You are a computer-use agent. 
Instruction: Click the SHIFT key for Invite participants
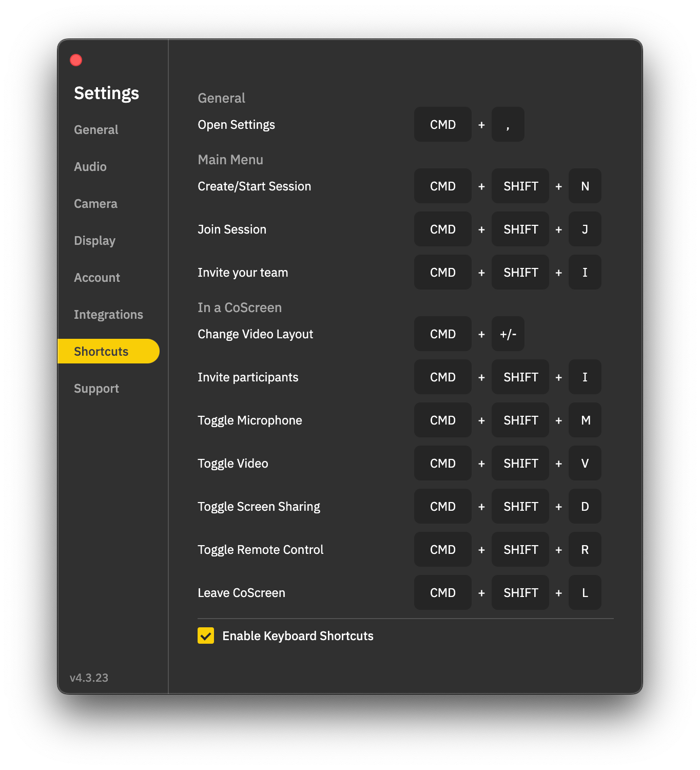(520, 377)
